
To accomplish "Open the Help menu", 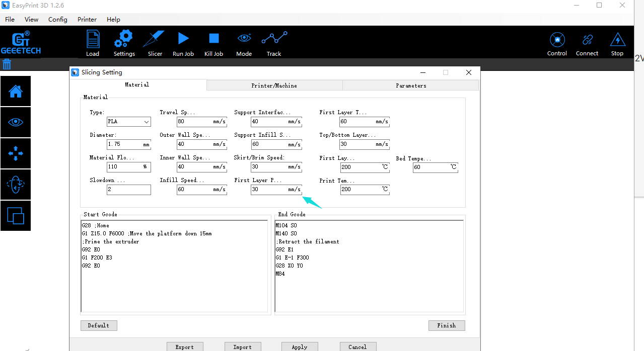I will pos(113,19).
